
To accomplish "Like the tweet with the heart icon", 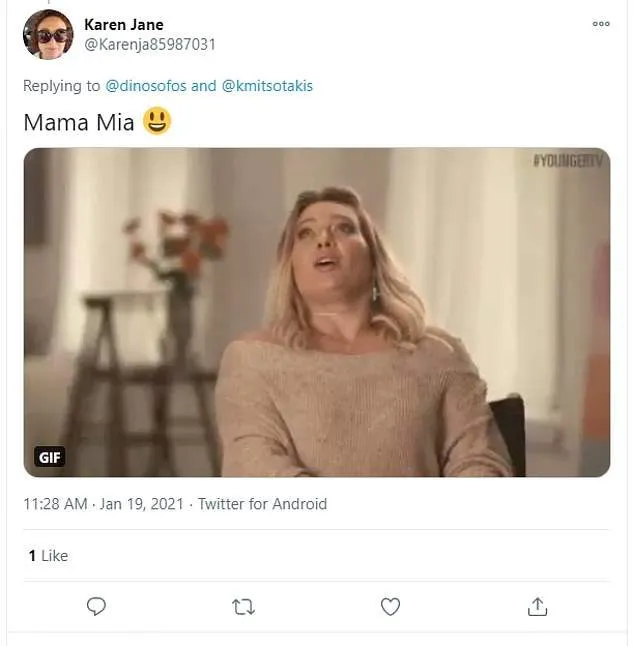I will coord(390,606).
